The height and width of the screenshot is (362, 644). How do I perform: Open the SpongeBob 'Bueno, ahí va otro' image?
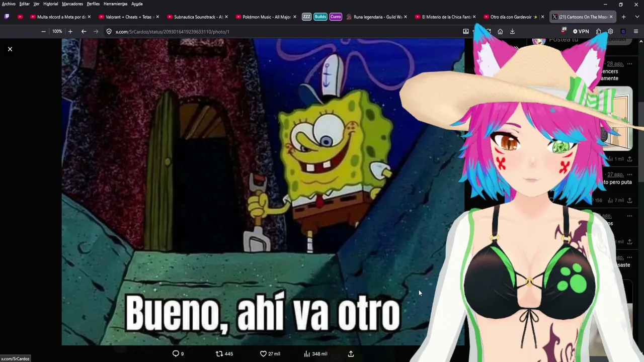click(263, 192)
